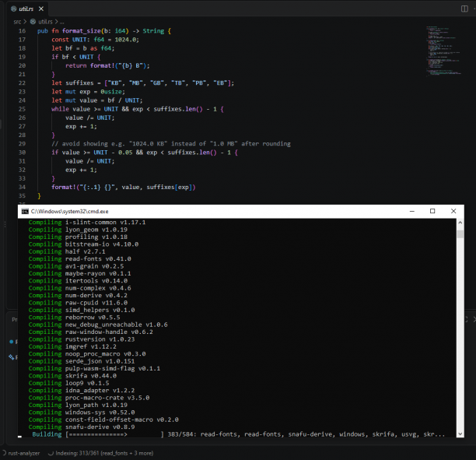Click the Compiling serde_json v1.0.151 line
This screenshot has height=460, width=476.
tap(82, 361)
